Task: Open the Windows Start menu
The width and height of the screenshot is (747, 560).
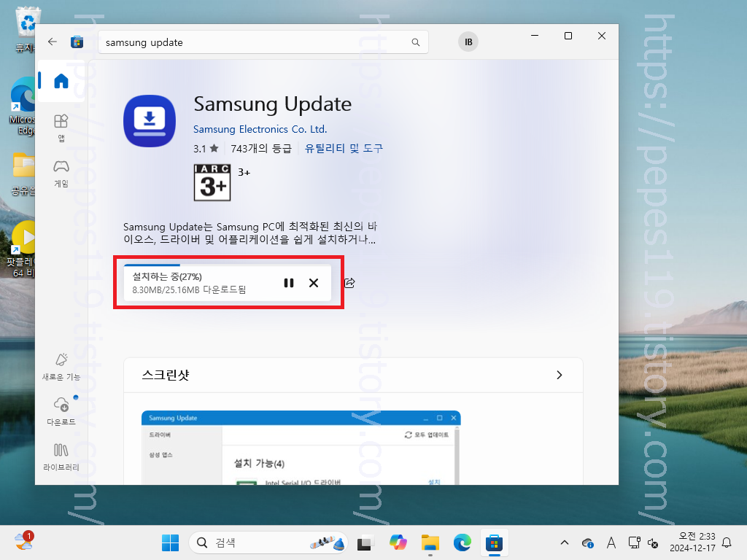Action: click(x=170, y=542)
